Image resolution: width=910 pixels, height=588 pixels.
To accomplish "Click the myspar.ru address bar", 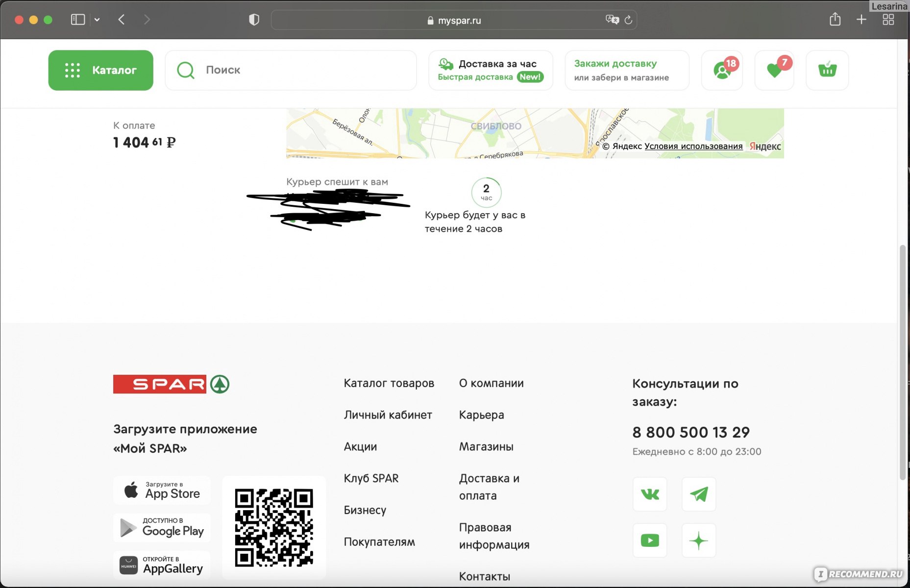I will (454, 20).
